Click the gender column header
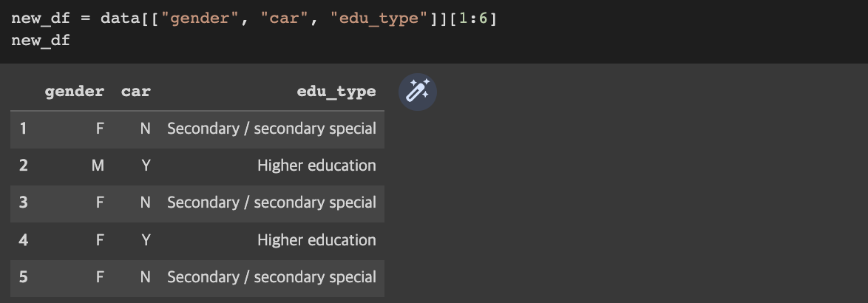868x303 pixels. pos(74,91)
